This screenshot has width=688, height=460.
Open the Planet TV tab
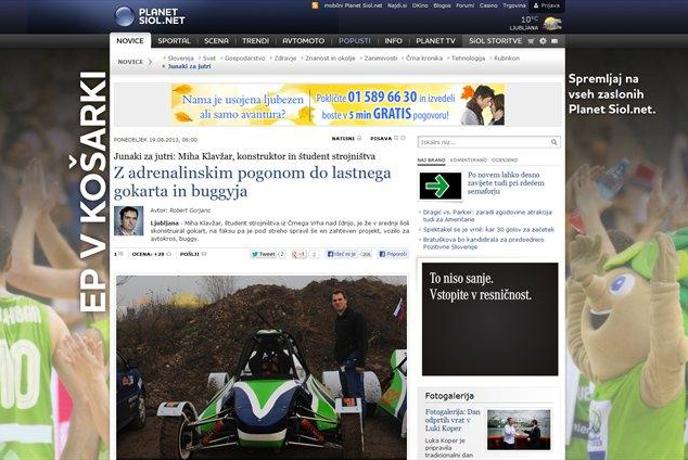(436, 41)
